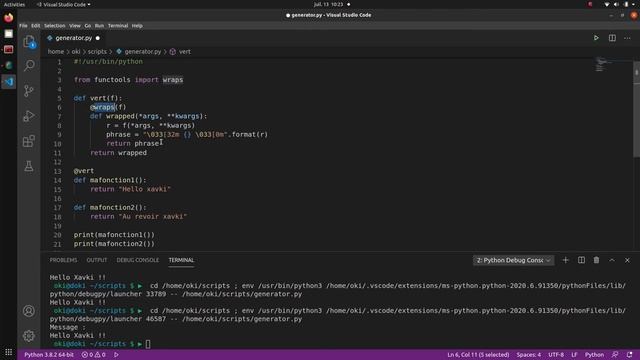The image size is (640, 360).
Task: Change language mode Python in status bar
Action: 594,355
